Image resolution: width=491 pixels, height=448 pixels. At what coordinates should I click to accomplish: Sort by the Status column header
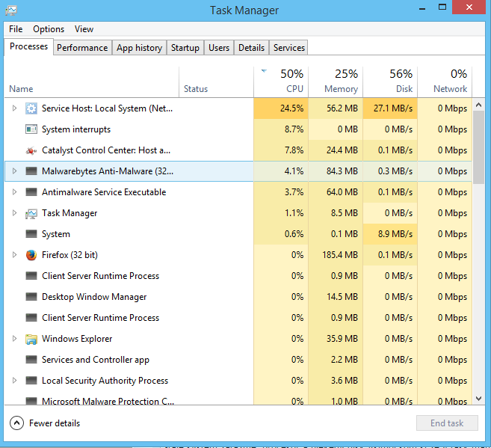(x=217, y=82)
